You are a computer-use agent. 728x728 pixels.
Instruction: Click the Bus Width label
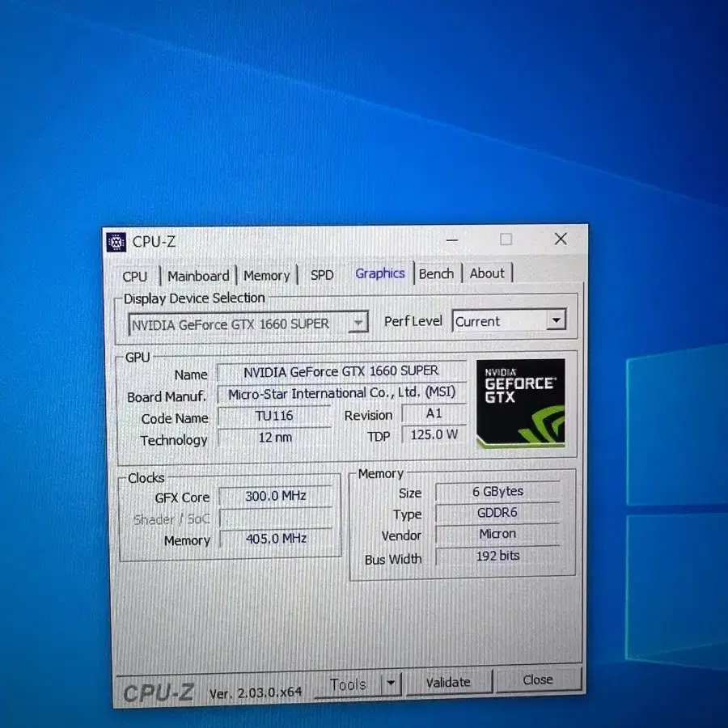[393, 560]
